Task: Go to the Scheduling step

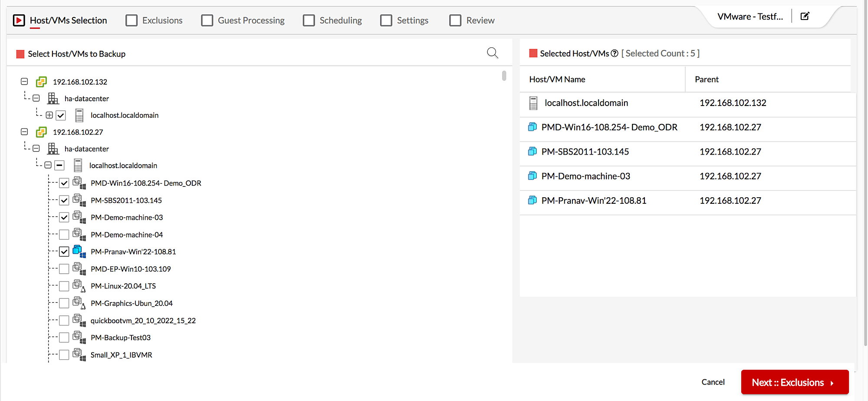Action: tap(332, 20)
